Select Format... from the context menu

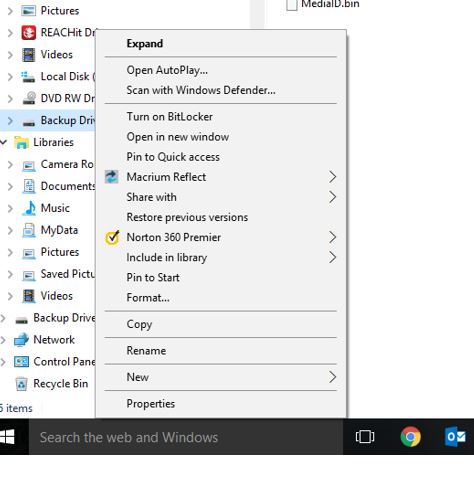tap(221, 297)
